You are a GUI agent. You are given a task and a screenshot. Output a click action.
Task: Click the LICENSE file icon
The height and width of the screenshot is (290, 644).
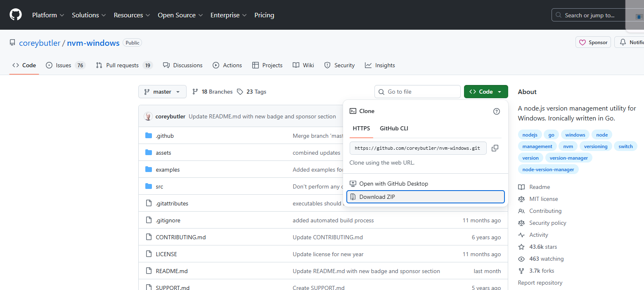[149, 254]
